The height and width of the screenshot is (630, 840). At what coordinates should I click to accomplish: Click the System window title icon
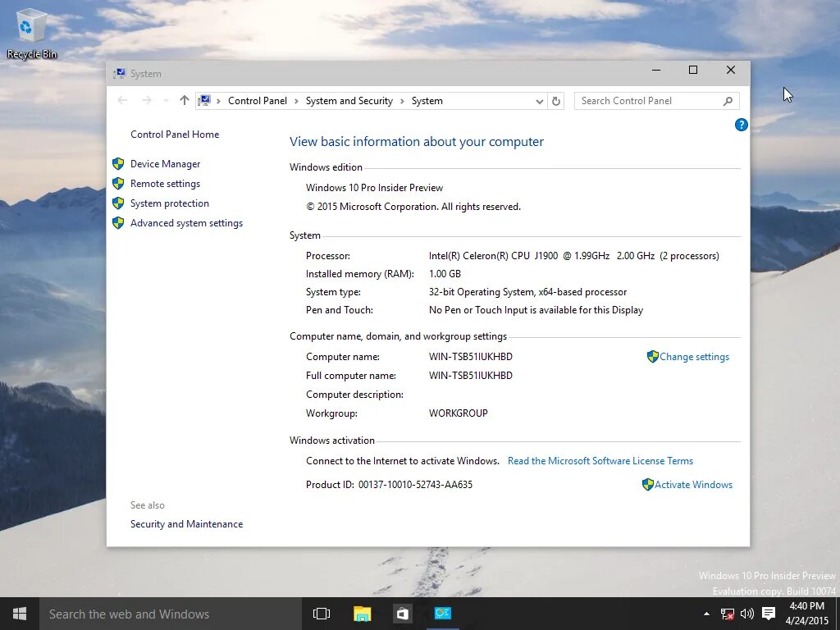119,73
